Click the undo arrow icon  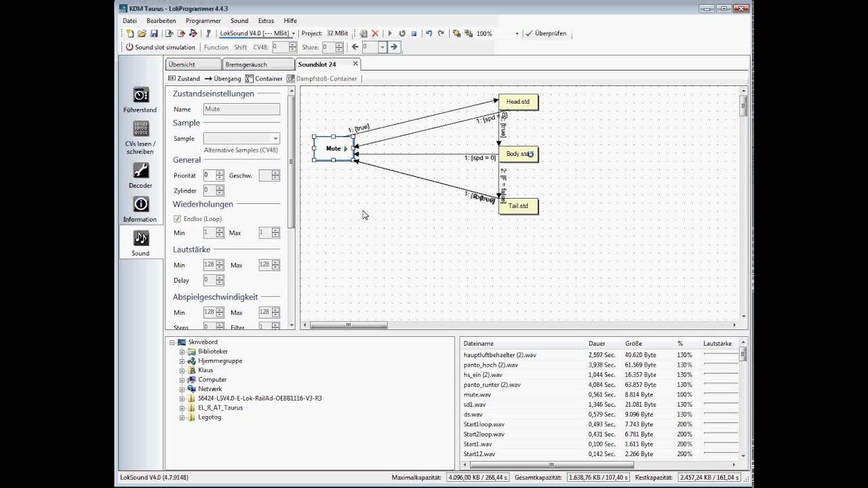(x=429, y=33)
